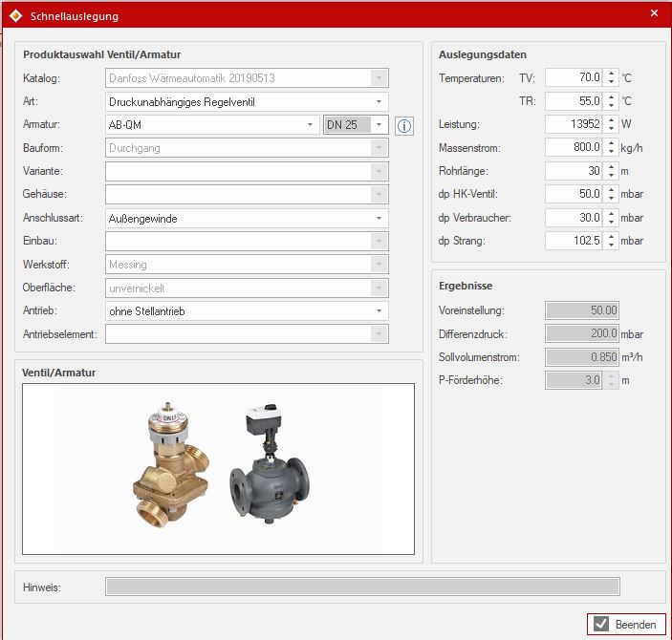This screenshot has width=672, height=640.
Task: Increase the Leistung value
Action: pos(610,119)
